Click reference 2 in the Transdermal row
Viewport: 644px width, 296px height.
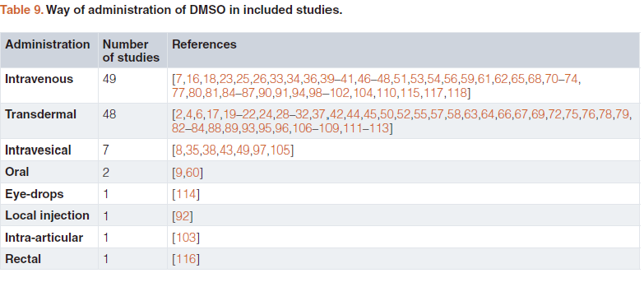pyautogui.click(x=178, y=114)
